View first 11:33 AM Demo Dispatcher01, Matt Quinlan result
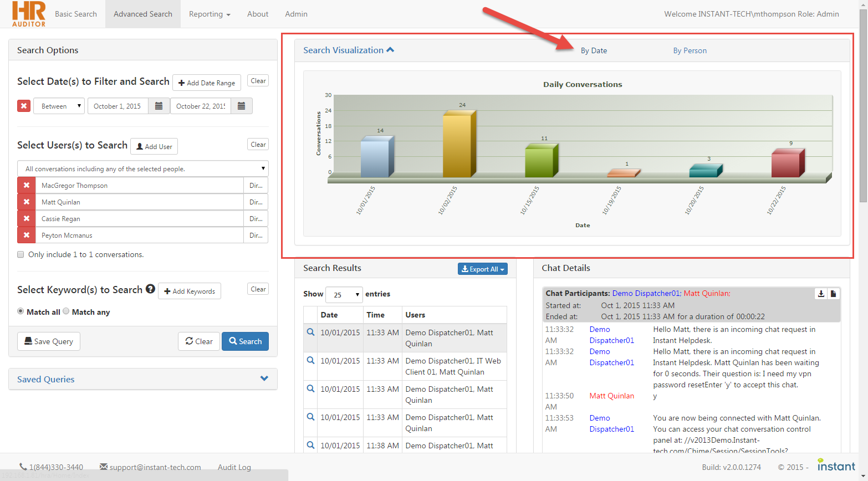Screen dimensions: 868x481 click(x=310, y=332)
